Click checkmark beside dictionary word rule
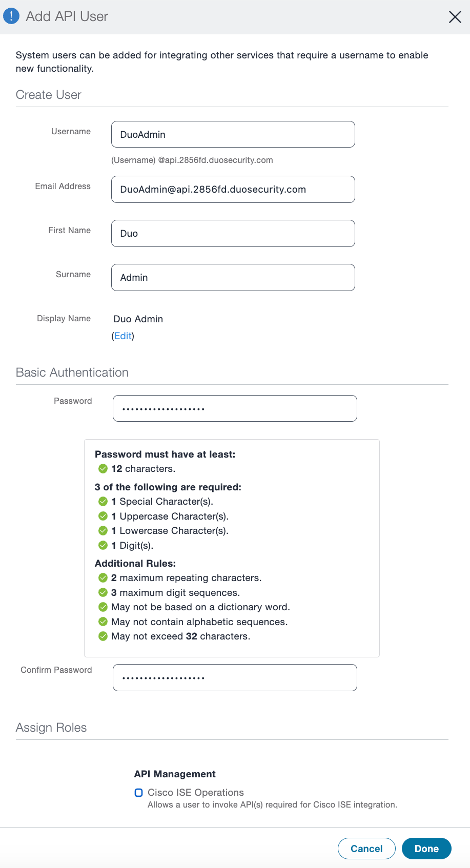Image resolution: width=470 pixels, height=868 pixels. click(x=103, y=607)
